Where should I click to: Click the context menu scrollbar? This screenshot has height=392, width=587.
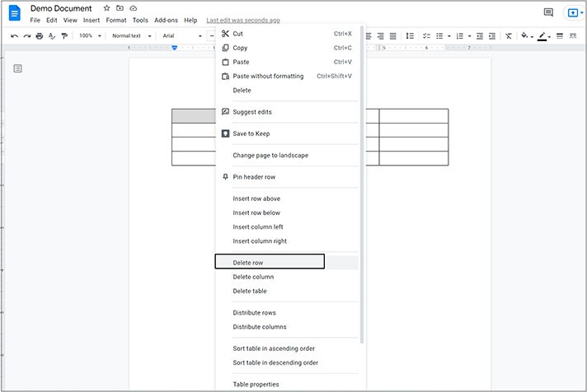coord(362,184)
